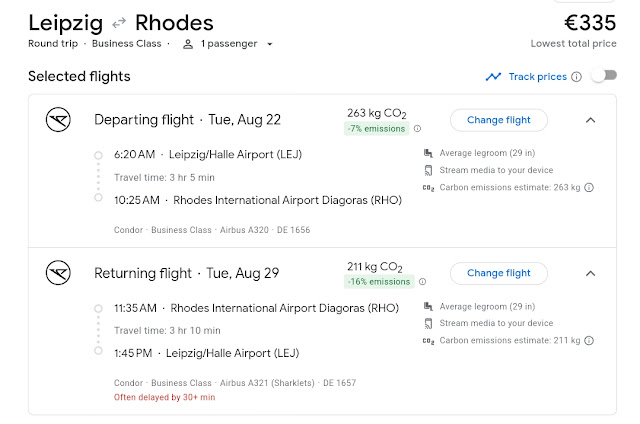
Task: Change the departing flight
Action: pyautogui.click(x=498, y=120)
